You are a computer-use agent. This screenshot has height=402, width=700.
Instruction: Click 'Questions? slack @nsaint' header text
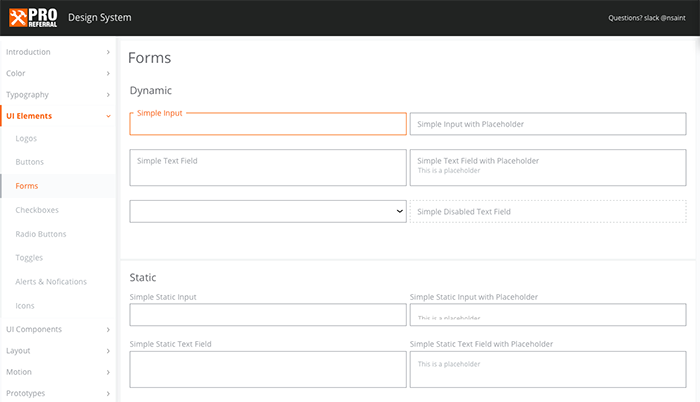point(647,18)
